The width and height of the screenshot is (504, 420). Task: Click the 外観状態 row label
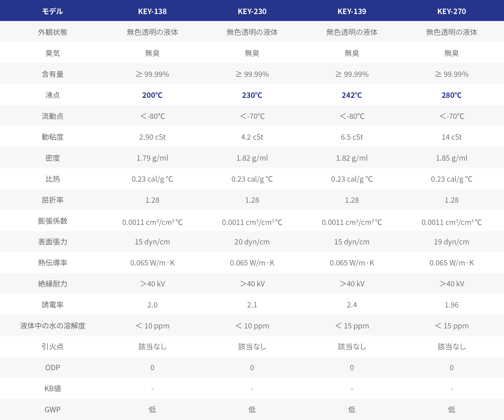click(x=52, y=32)
